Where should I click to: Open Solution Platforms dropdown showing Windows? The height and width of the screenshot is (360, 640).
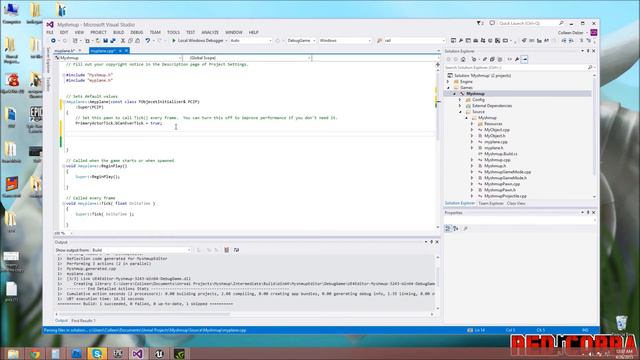[x=345, y=41]
